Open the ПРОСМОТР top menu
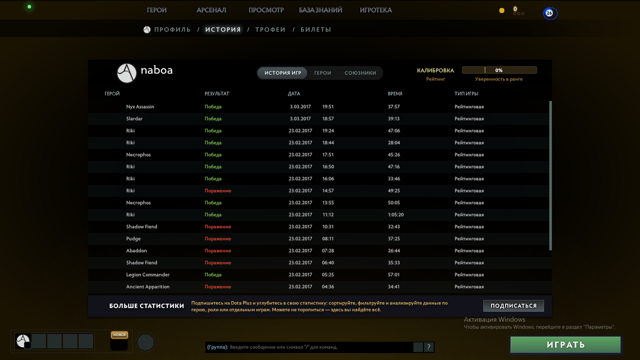Screen dimensions: 640x360 click(x=266, y=10)
